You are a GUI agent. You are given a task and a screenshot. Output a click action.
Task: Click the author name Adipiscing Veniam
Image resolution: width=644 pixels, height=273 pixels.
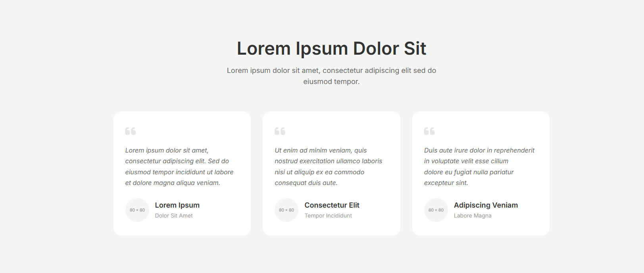click(x=486, y=205)
